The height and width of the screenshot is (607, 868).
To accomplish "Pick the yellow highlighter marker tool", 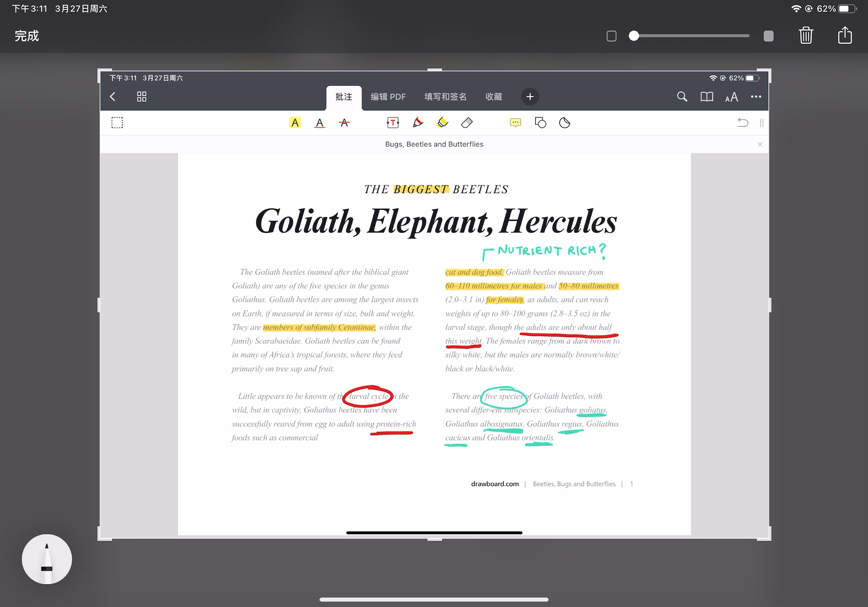I will [442, 123].
